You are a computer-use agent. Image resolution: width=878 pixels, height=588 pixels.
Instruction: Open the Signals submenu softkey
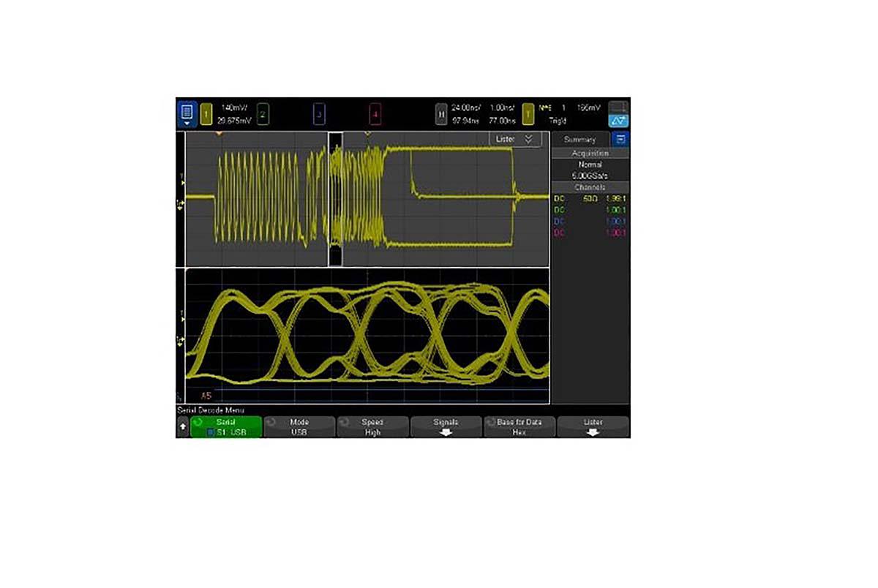pyautogui.click(x=446, y=427)
